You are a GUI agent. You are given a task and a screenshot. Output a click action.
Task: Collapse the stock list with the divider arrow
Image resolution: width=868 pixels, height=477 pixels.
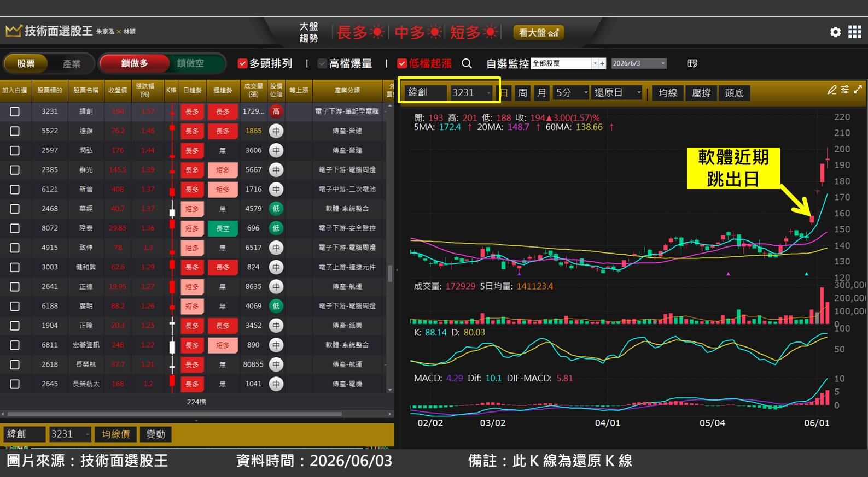tap(396, 270)
